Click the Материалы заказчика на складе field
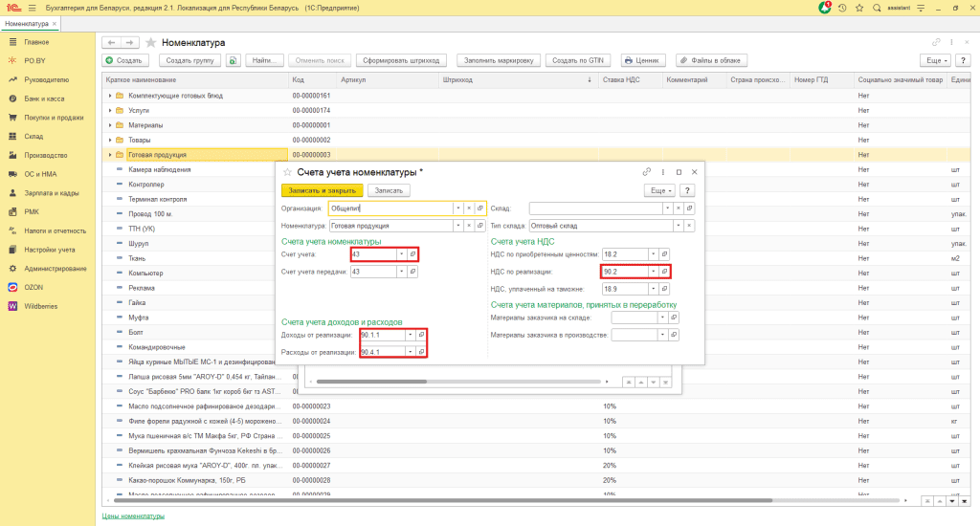This screenshot has height=526, width=980. 635,318
